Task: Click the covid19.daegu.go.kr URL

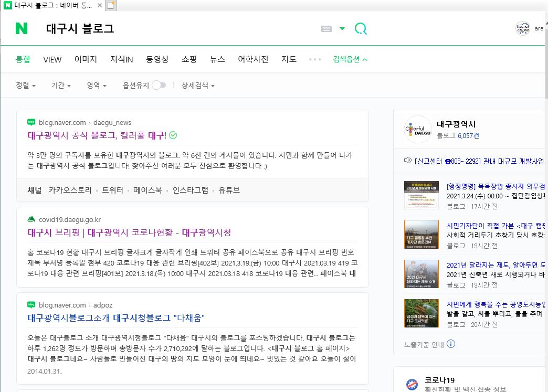Action: click(70, 219)
